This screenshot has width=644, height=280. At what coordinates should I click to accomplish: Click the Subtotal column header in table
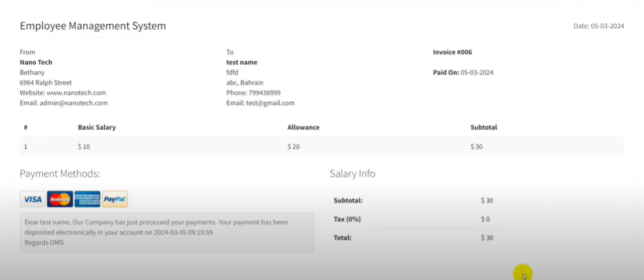pyautogui.click(x=483, y=127)
